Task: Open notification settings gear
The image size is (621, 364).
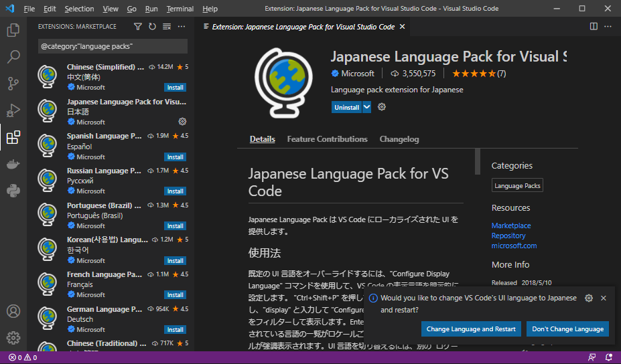Action: coord(589,298)
